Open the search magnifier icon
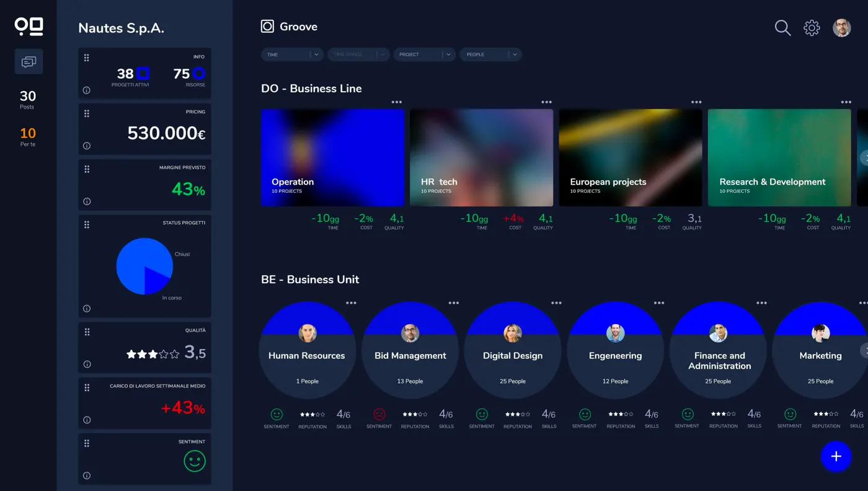 point(782,28)
